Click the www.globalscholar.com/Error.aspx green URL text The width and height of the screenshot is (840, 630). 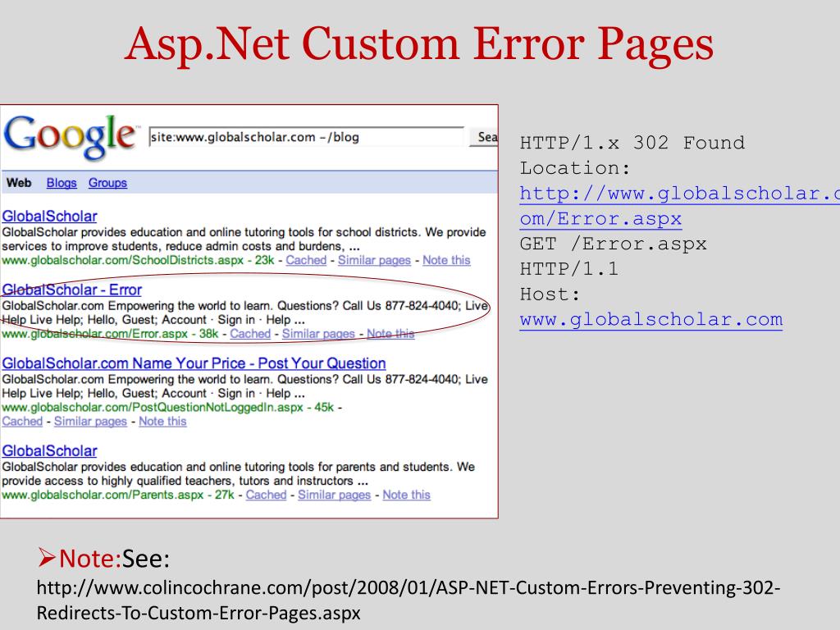[95, 334]
